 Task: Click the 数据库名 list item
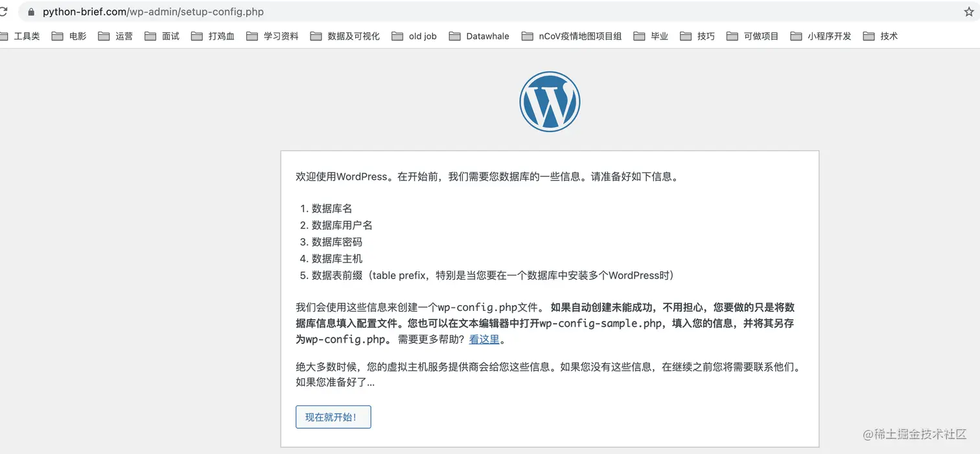click(332, 209)
